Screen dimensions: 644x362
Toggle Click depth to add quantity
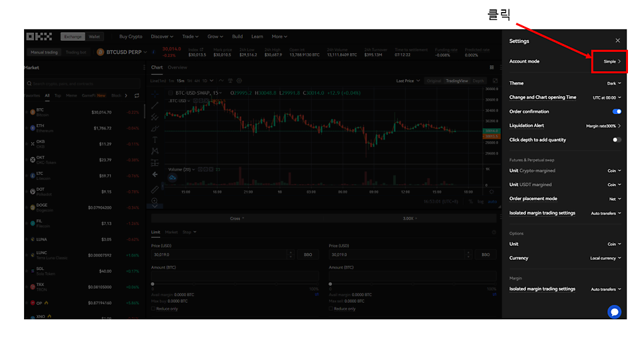click(617, 140)
